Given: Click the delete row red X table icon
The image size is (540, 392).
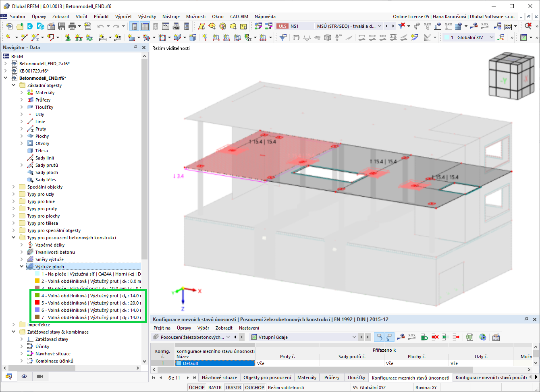Looking at the screenshot, I should [x=435, y=337].
